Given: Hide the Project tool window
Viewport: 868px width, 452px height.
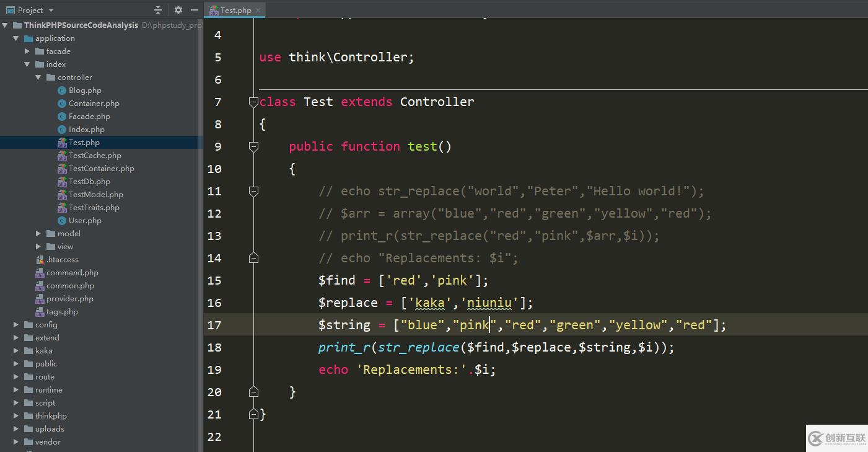Looking at the screenshot, I should [195, 10].
